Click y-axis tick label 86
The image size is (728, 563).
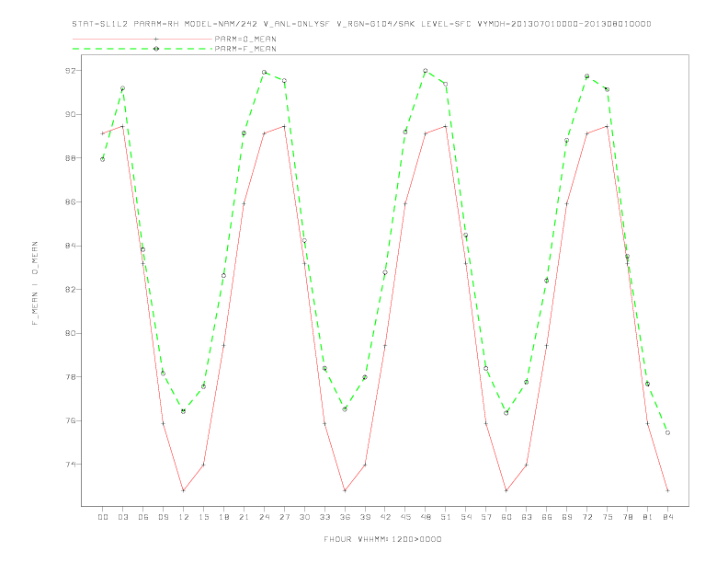click(70, 202)
